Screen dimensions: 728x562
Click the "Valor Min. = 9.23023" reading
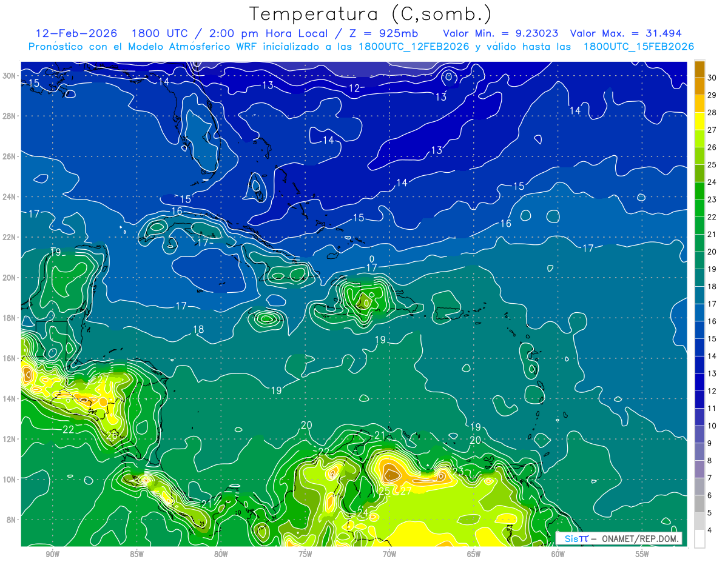click(500, 33)
